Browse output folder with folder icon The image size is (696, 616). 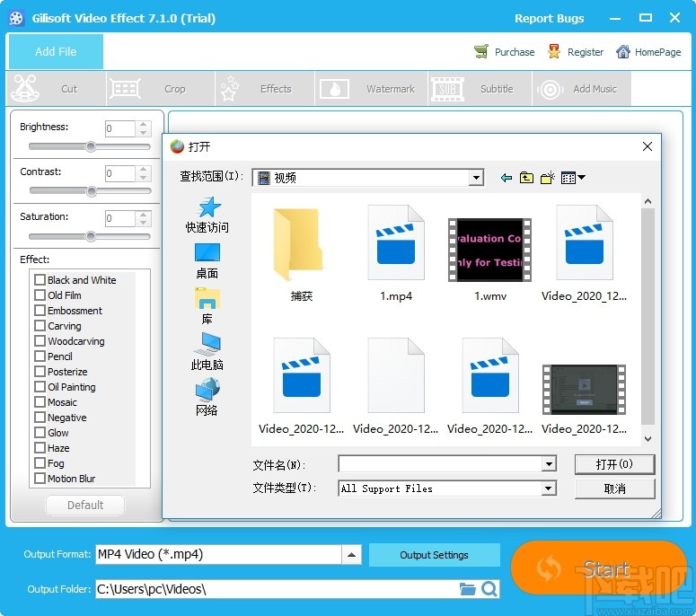[x=467, y=589]
